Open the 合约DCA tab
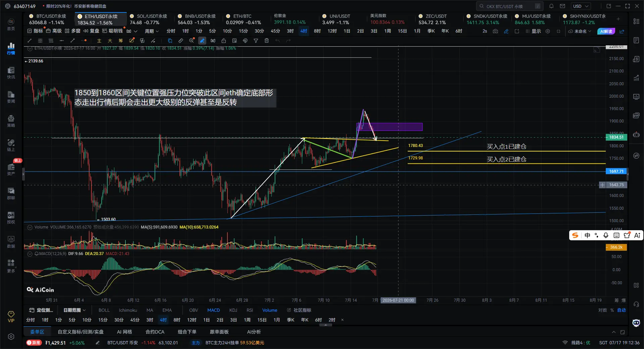The width and height of the screenshot is (644, 349). tap(155, 332)
